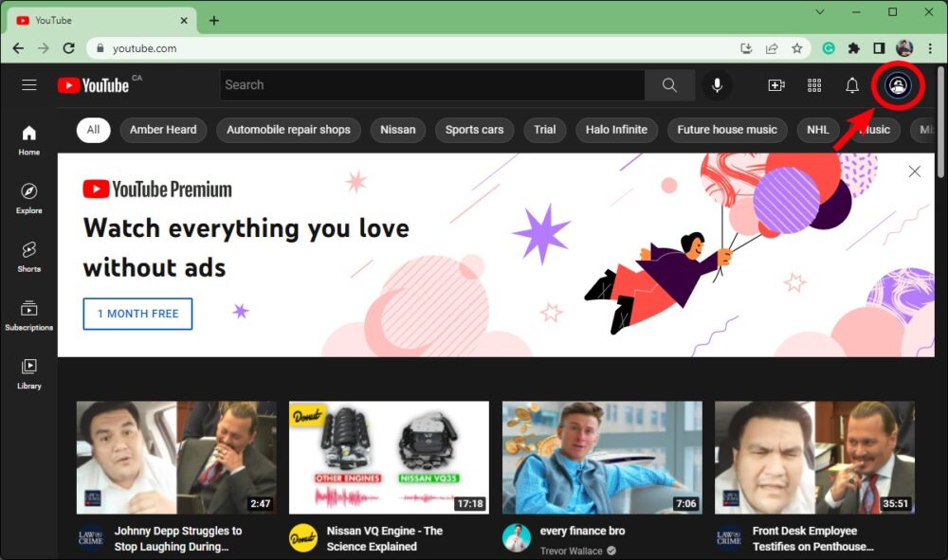948x560 pixels.
Task: Open the Grammarly extension icon
Action: pos(829,48)
